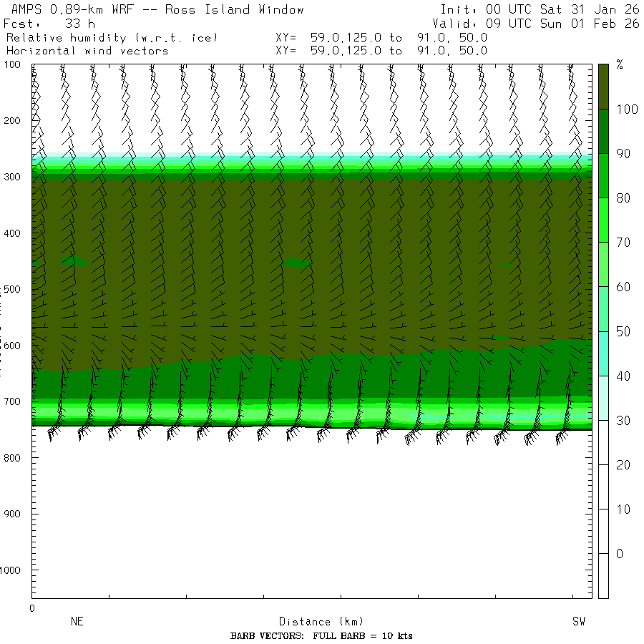Click the 'Fcst: 33 h' forecast hour text

[x=49, y=24]
